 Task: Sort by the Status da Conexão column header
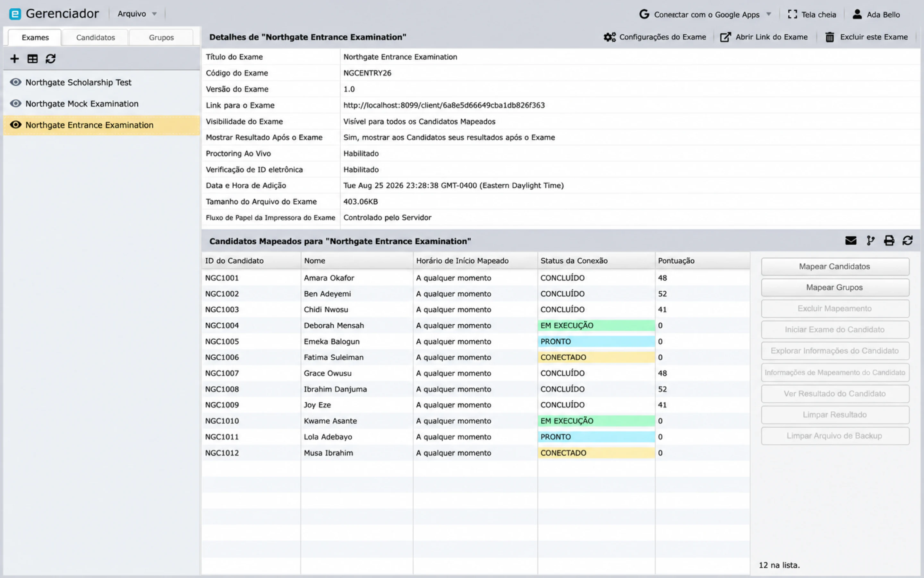click(596, 261)
